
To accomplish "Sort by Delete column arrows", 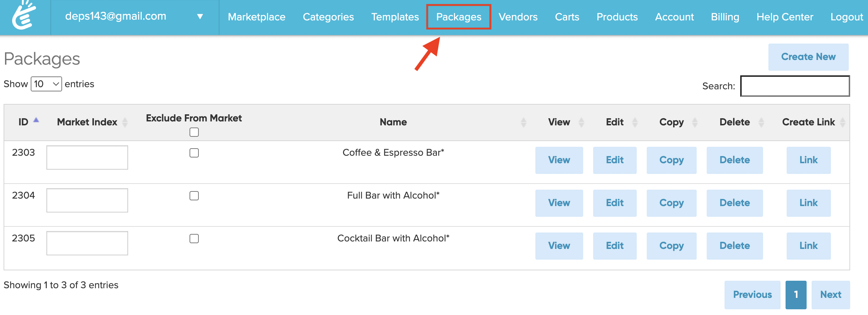I will point(761,122).
